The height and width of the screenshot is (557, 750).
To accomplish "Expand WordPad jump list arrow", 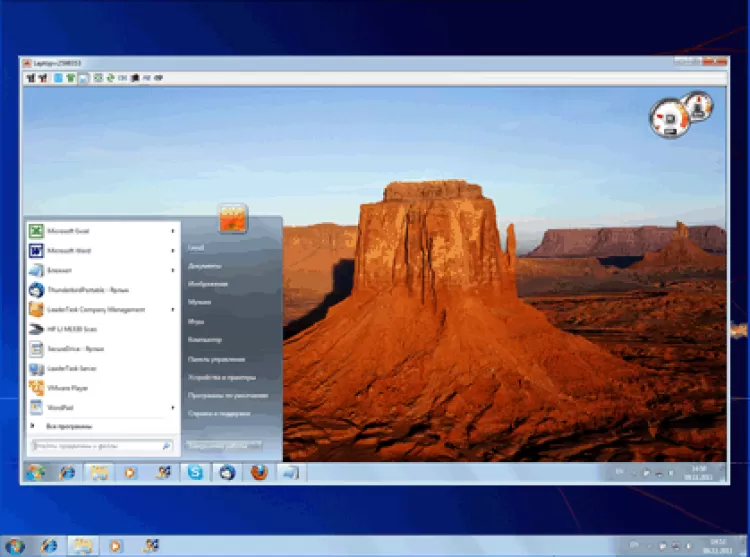I will pos(173,407).
